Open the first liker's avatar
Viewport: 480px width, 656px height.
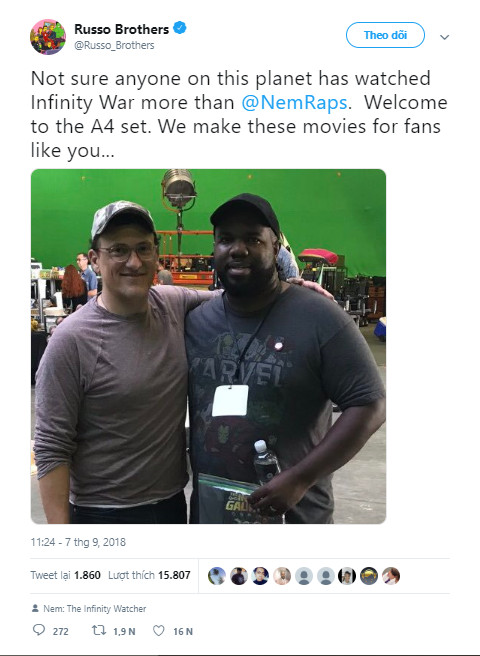(x=217, y=576)
